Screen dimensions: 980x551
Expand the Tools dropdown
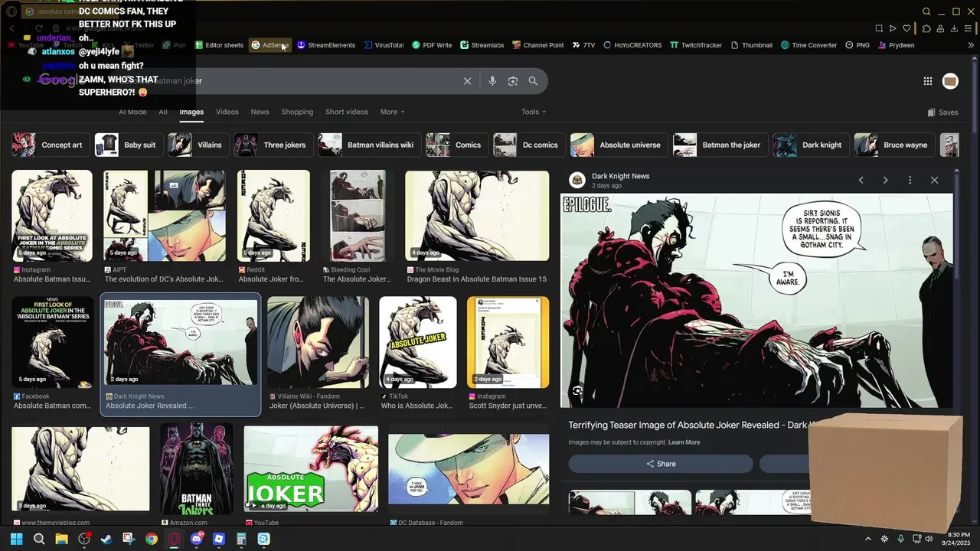tap(534, 112)
